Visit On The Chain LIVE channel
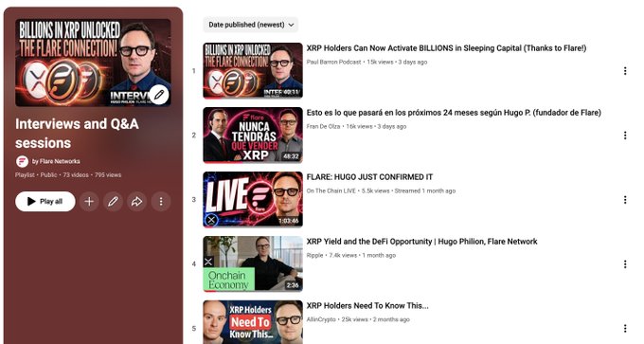 [x=331, y=191]
